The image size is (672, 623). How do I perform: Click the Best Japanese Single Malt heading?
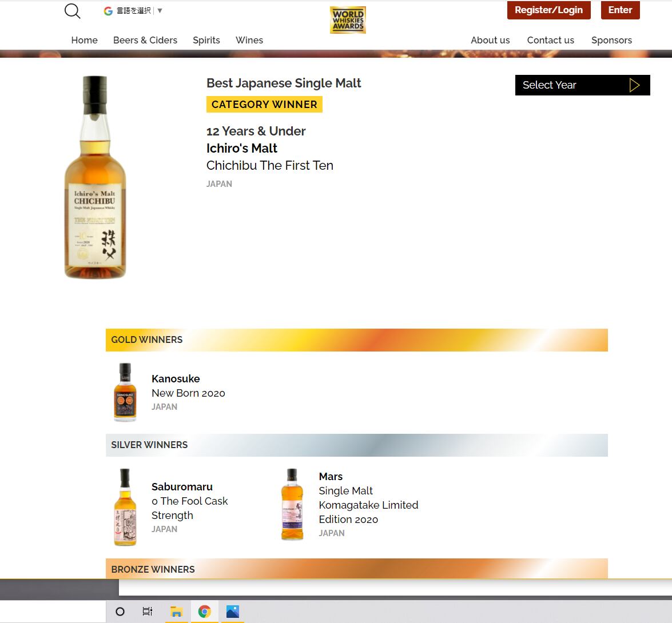point(284,83)
